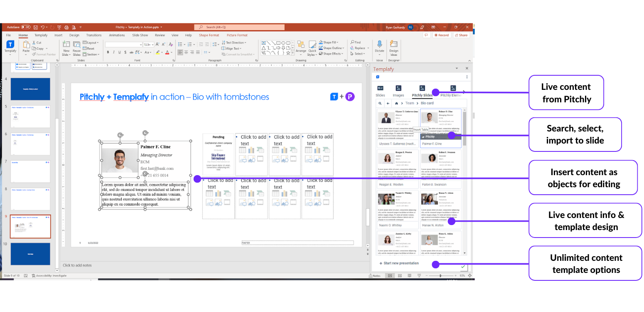
Task: Center text in Paragraph group
Action: (186, 52)
